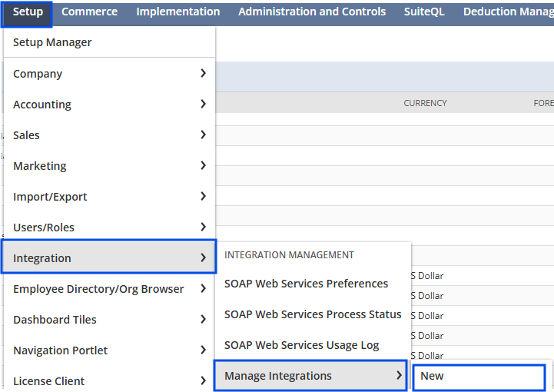Expand the Accounting chevron arrow
Image resolution: width=554 pixels, height=392 pixels.
(203, 104)
